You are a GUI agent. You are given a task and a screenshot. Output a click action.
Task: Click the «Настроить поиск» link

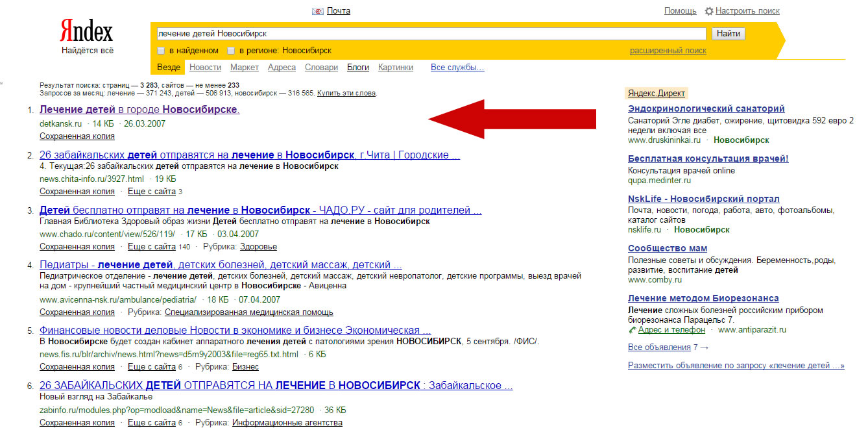(x=748, y=11)
